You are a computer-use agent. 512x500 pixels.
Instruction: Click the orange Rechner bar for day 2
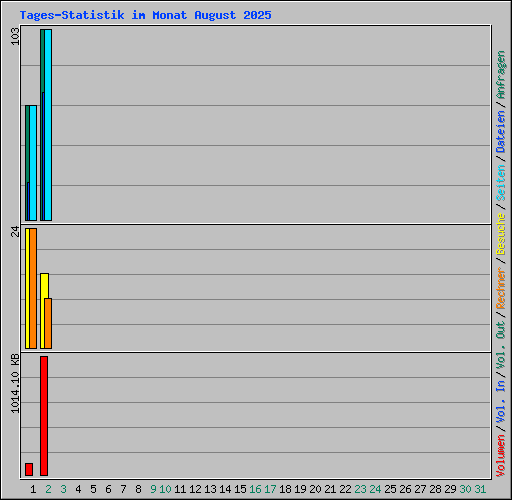click(x=48, y=323)
